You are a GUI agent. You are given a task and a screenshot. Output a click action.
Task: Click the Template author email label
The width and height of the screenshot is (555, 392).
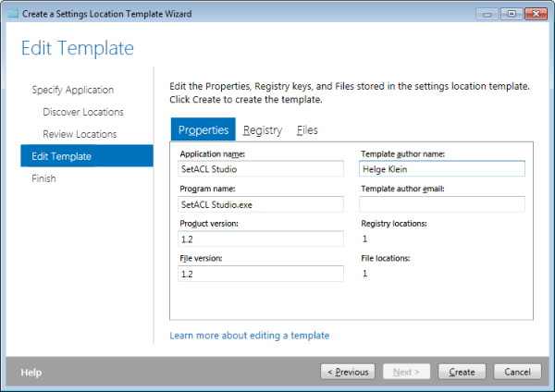(x=402, y=189)
